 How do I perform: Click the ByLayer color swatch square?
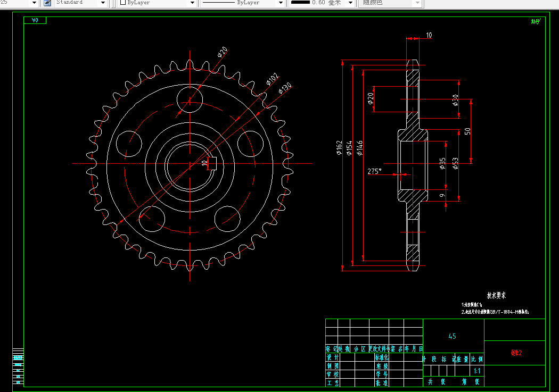(123, 2)
